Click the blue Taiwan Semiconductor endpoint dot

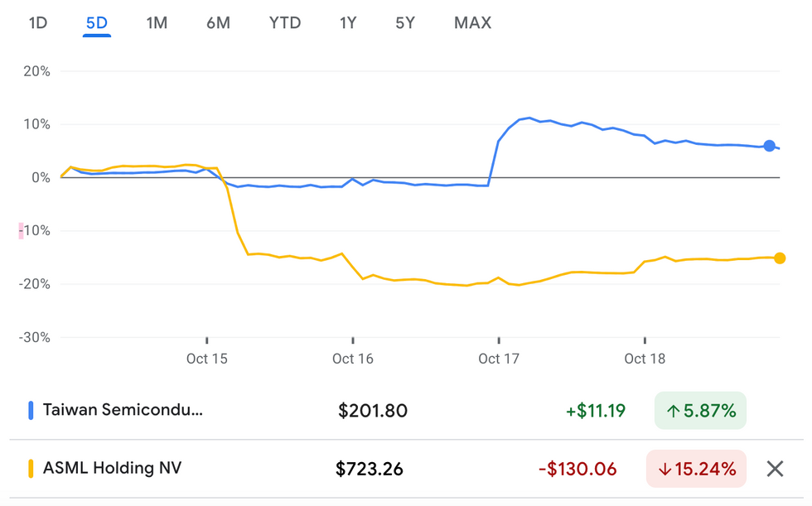pyautogui.click(x=770, y=146)
